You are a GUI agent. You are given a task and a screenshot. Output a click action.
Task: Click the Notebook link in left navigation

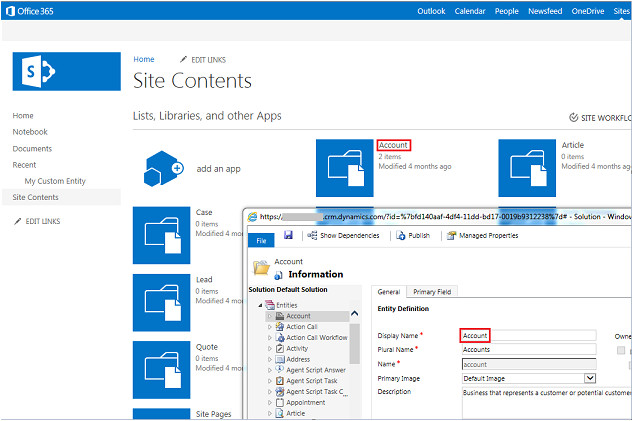tap(30, 132)
